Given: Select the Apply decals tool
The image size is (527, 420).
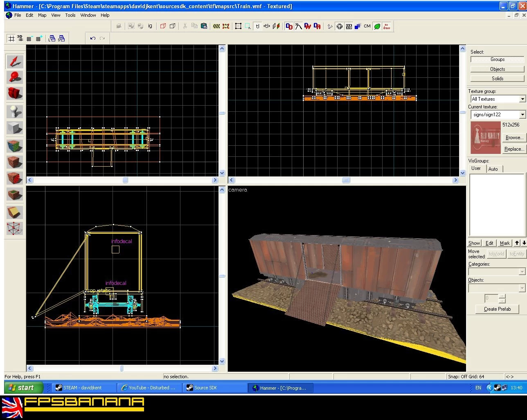Looking at the screenshot, I should pos(15,178).
